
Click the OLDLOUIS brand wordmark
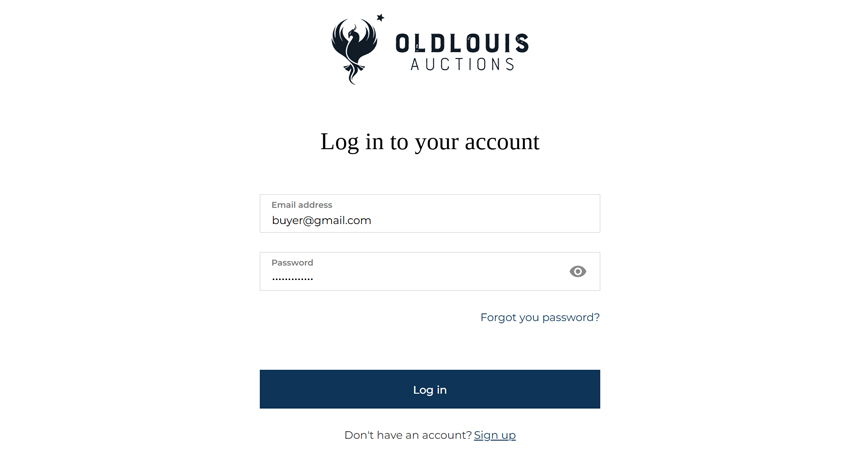point(462,44)
